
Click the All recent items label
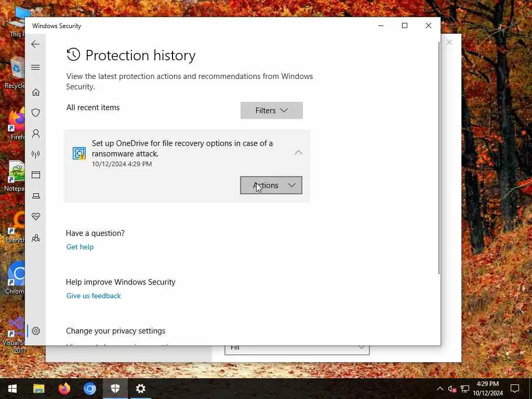93,108
